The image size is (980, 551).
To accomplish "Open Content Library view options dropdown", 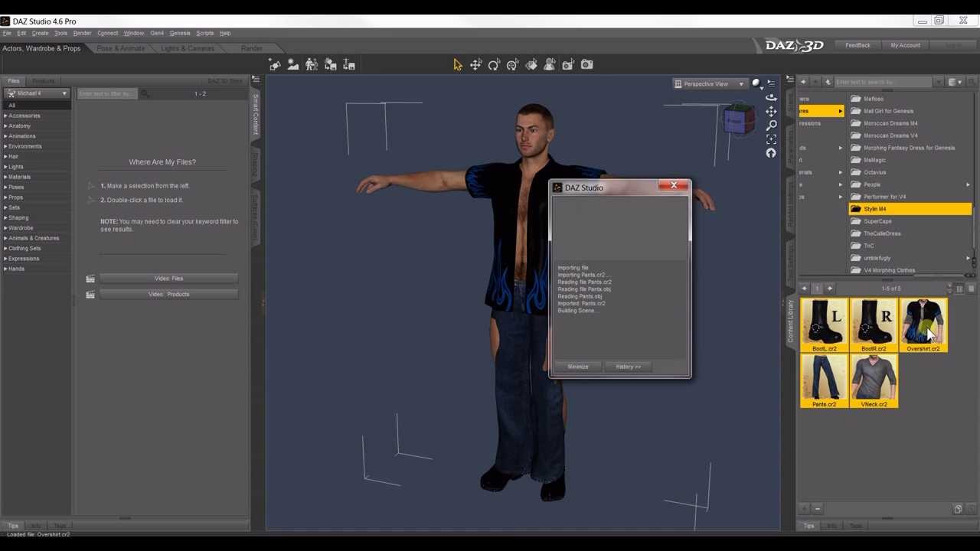I will 955,82.
